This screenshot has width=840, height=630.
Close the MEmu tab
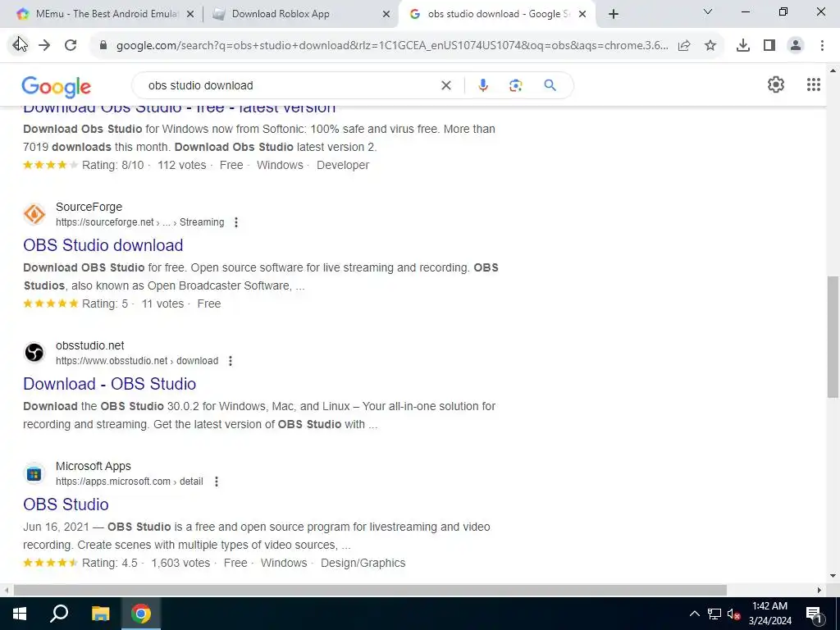[x=190, y=15]
